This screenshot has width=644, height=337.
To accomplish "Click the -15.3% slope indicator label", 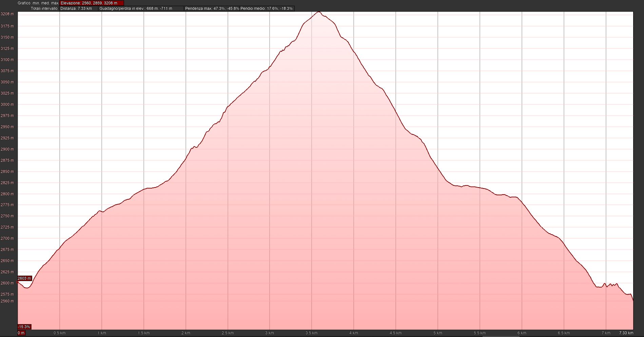I will coord(24,327).
